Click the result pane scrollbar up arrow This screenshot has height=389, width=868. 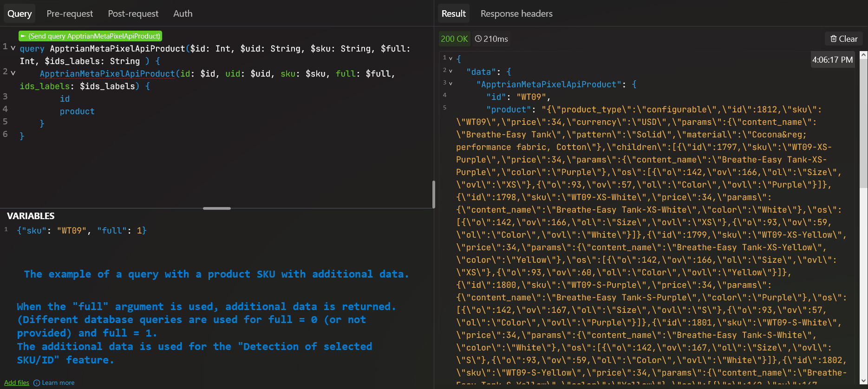863,55
